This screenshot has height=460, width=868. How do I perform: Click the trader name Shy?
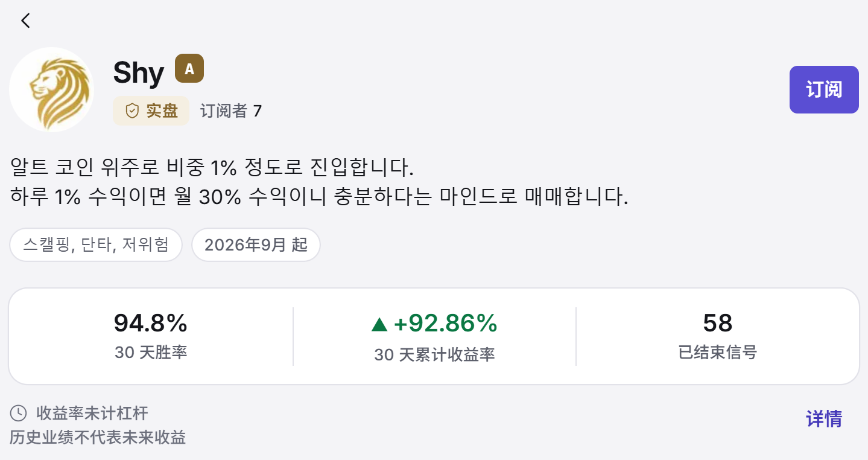click(x=139, y=74)
